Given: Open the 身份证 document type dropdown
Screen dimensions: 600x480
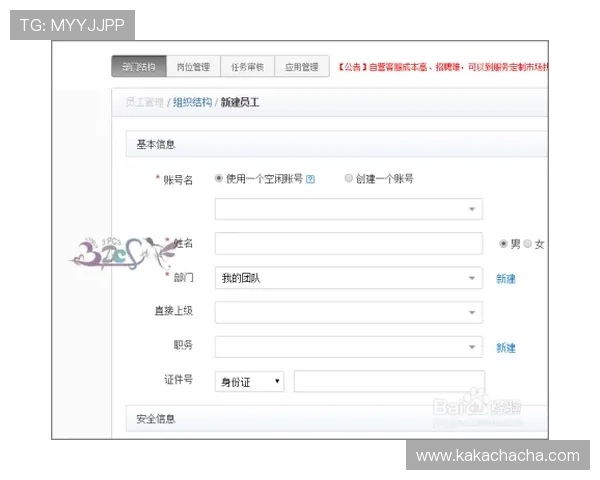Looking at the screenshot, I should click(249, 382).
